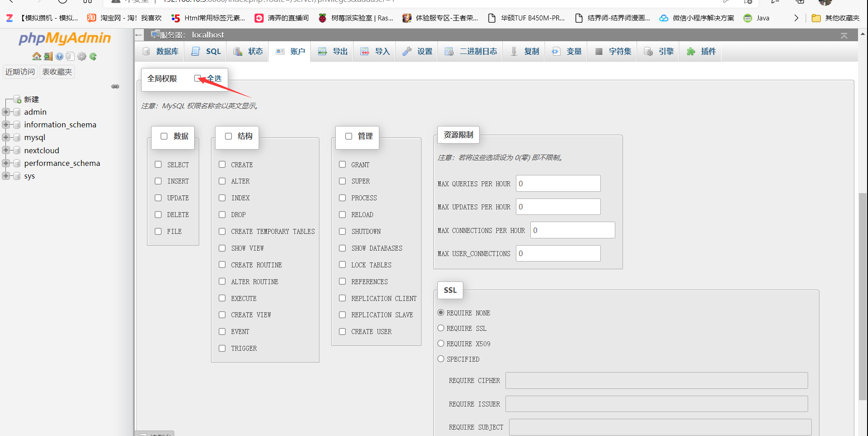The height and width of the screenshot is (436, 868).
Task: Click the 新建 database link
Action: [x=32, y=99]
